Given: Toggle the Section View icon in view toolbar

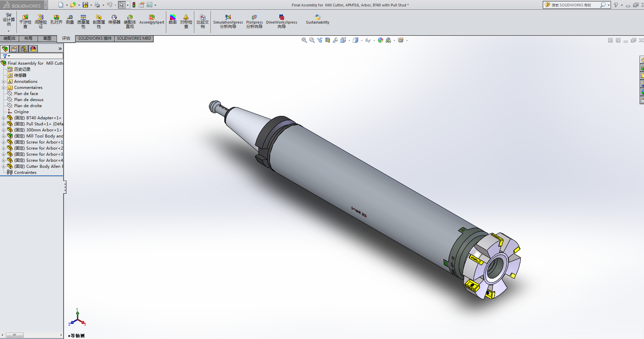Looking at the screenshot, I should [x=328, y=40].
